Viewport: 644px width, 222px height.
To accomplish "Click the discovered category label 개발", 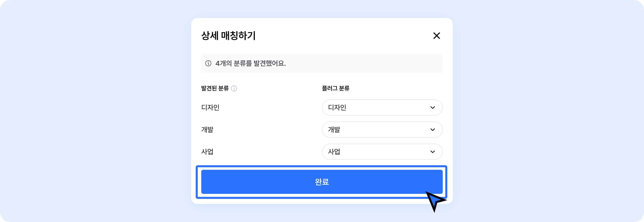I will pyautogui.click(x=207, y=130).
